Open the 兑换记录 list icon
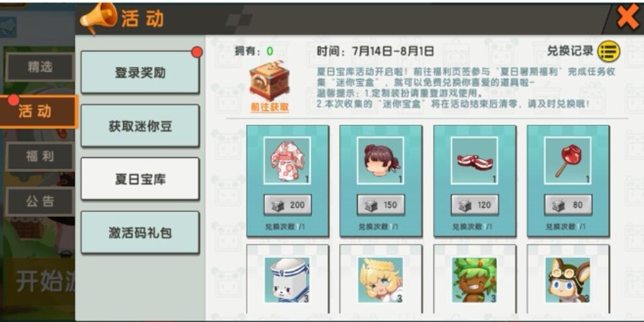Image resolution: width=644 pixels, height=322 pixels. [608, 51]
